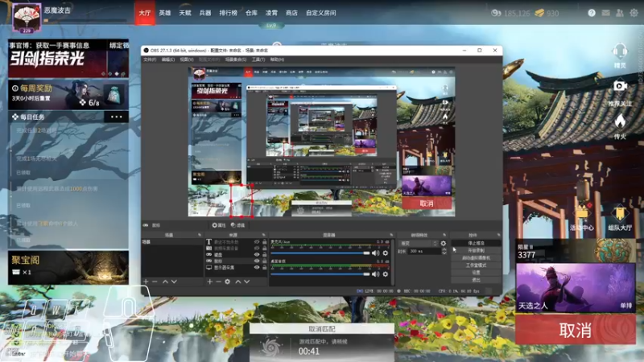Switch to the 兵器 tab in game
The image size is (644, 362).
pyautogui.click(x=205, y=13)
